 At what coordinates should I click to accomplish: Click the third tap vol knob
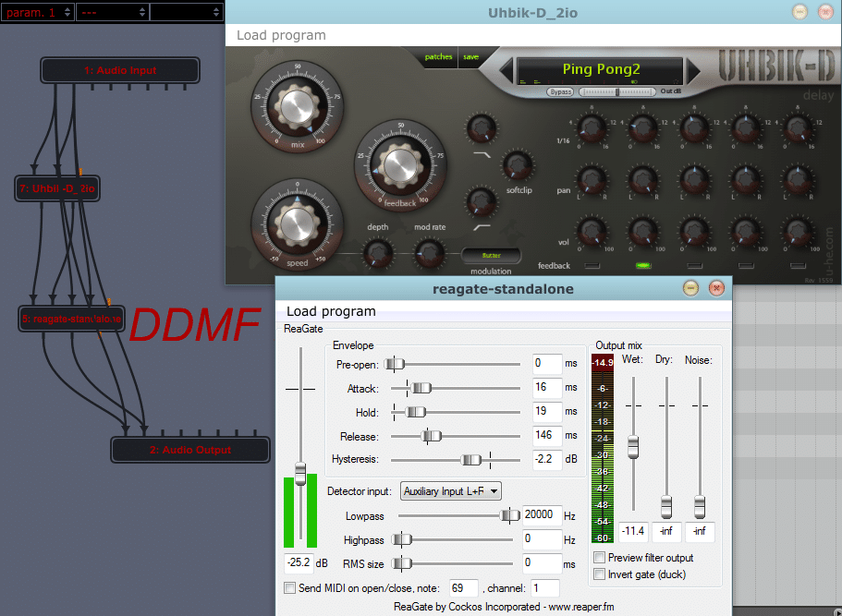pos(694,231)
